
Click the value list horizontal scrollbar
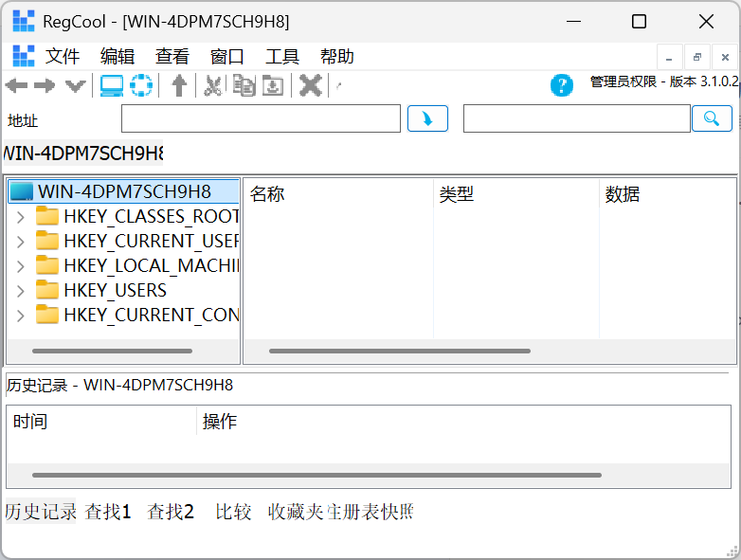click(400, 352)
